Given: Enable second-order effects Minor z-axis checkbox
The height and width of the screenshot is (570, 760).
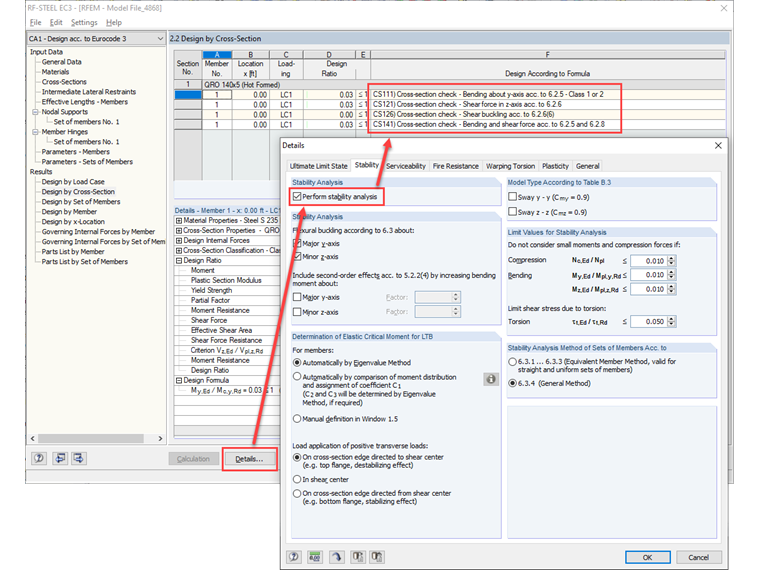Looking at the screenshot, I should click(x=297, y=312).
